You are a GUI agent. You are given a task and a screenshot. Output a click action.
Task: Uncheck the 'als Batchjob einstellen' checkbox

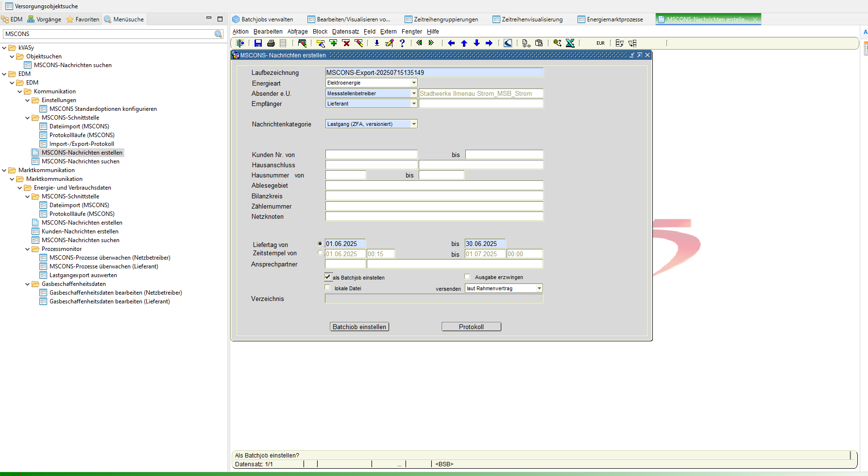tap(328, 277)
